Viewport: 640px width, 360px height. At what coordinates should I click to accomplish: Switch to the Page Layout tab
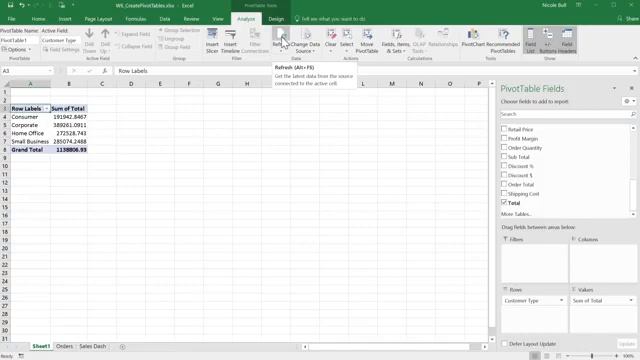[x=98, y=19]
